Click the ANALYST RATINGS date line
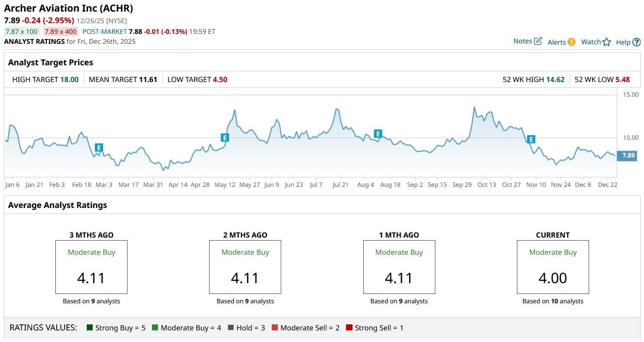 70,42
